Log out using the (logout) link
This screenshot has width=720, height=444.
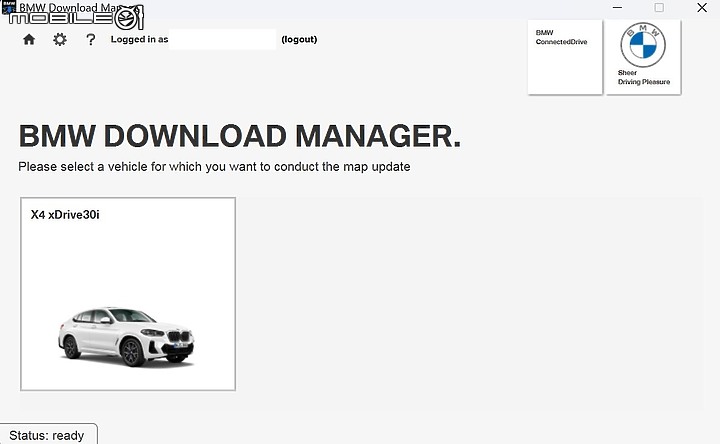[299, 39]
